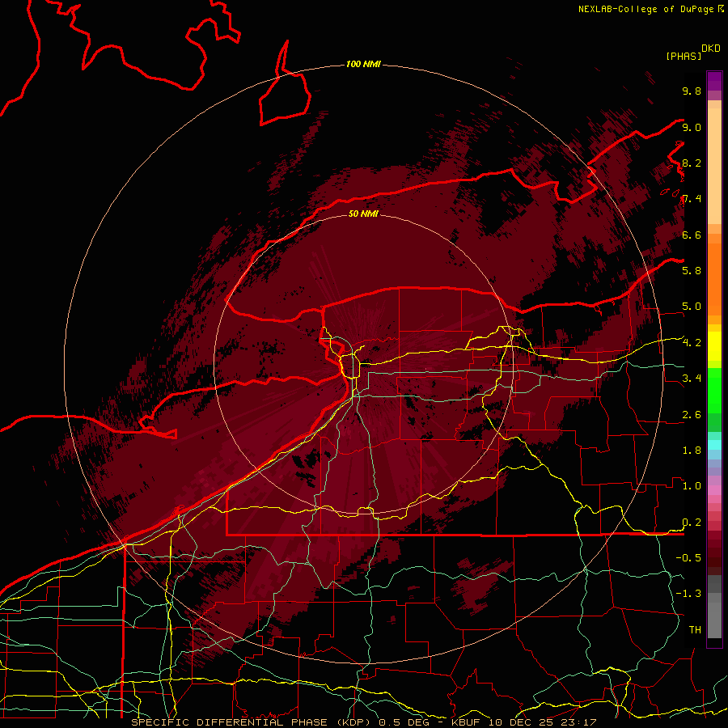Click the 9.8 scale value
This screenshot has height=728, width=728.
pyautogui.click(x=692, y=91)
